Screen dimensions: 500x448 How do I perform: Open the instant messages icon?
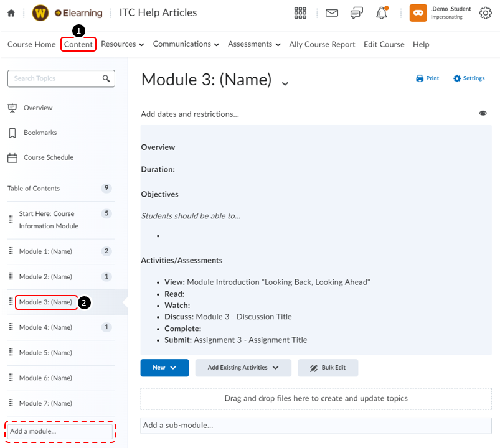(x=356, y=12)
